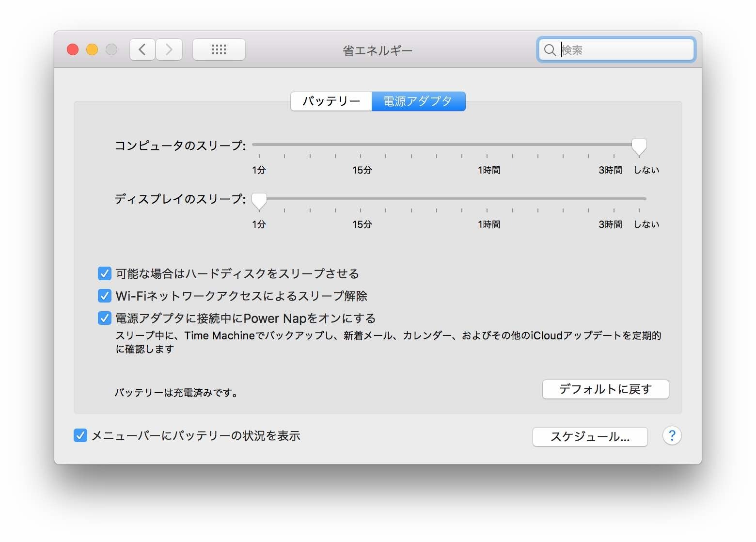Click the ディスプレイのスリープ slider thumb
This screenshot has height=542, width=756.
tap(259, 201)
